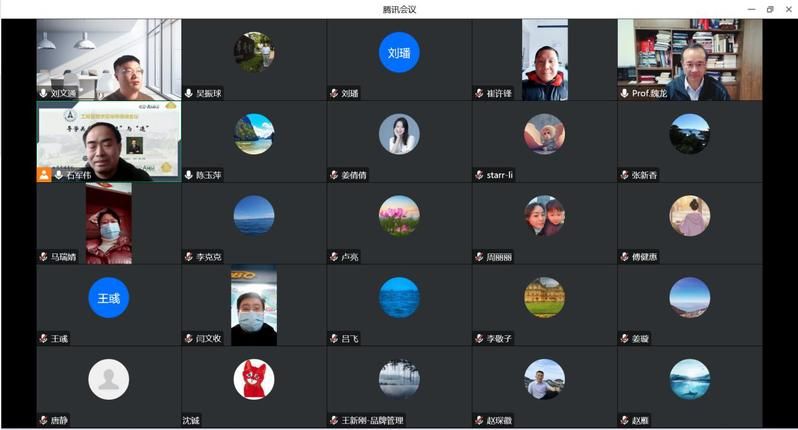
Task: Restore down the meeting window
Action: pos(770,9)
